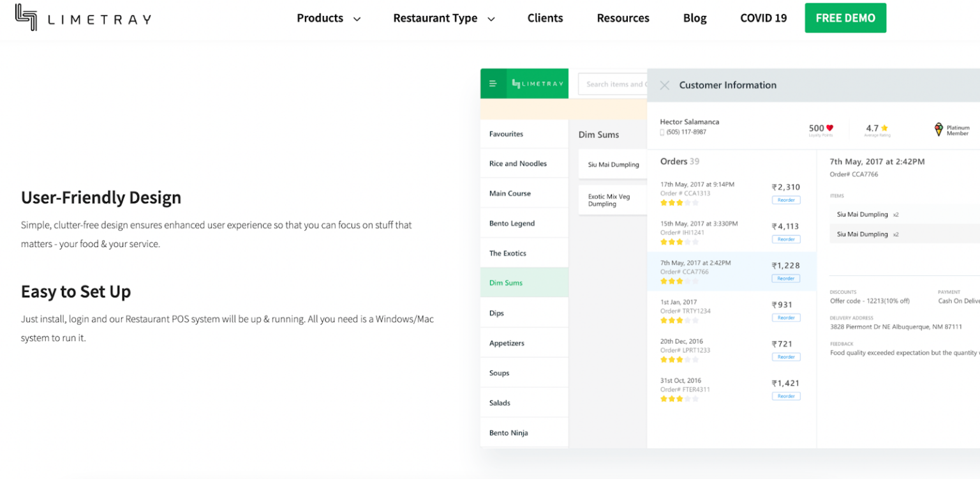This screenshot has height=479, width=980.
Task: Open the COVID 19 link
Action: tap(763, 18)
